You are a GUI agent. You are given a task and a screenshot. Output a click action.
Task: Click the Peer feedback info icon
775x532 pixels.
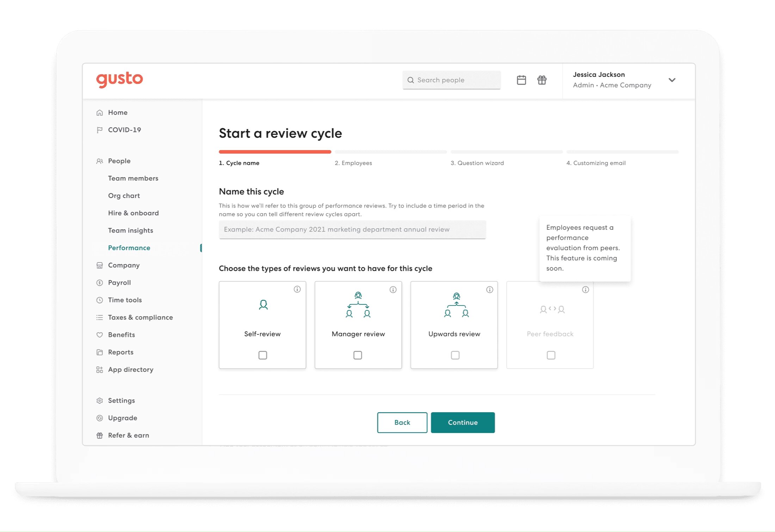click(585, 290)
